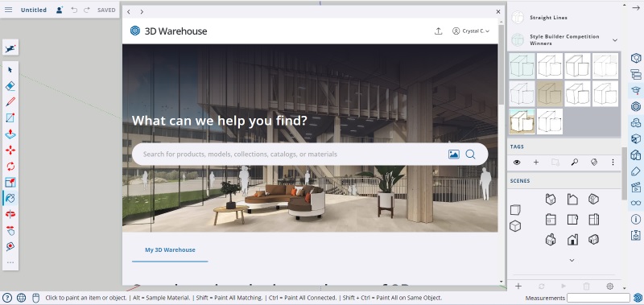Click the Tags search magnifier
This screenshot has height=305, width=644.
point(575,162)
